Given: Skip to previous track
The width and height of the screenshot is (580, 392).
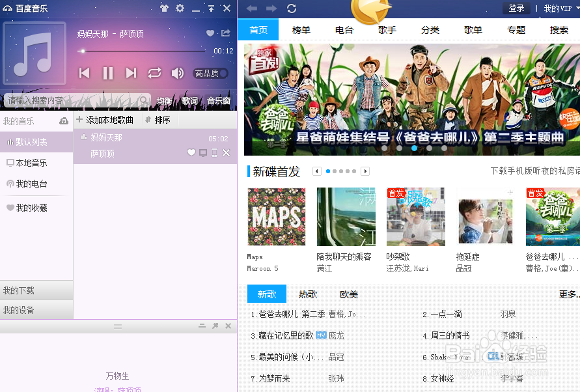Looking at the screenshot, I should pos(85,73).
